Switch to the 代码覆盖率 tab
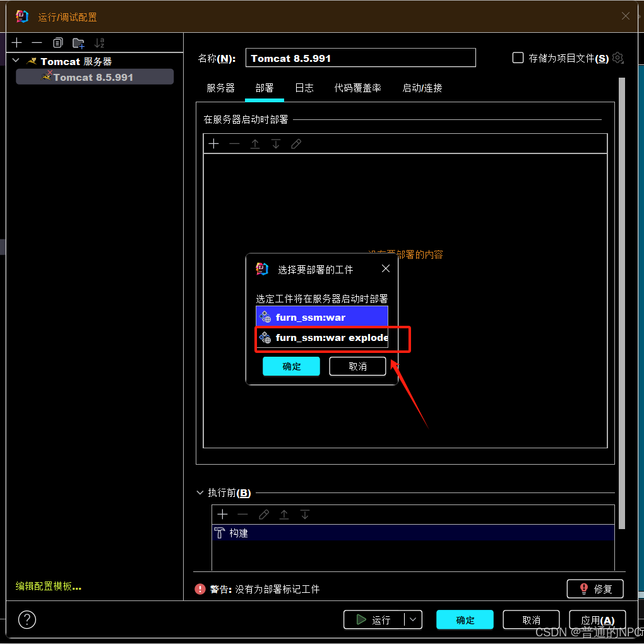This screenshot has height=644, width=644. tap(358, 88)
